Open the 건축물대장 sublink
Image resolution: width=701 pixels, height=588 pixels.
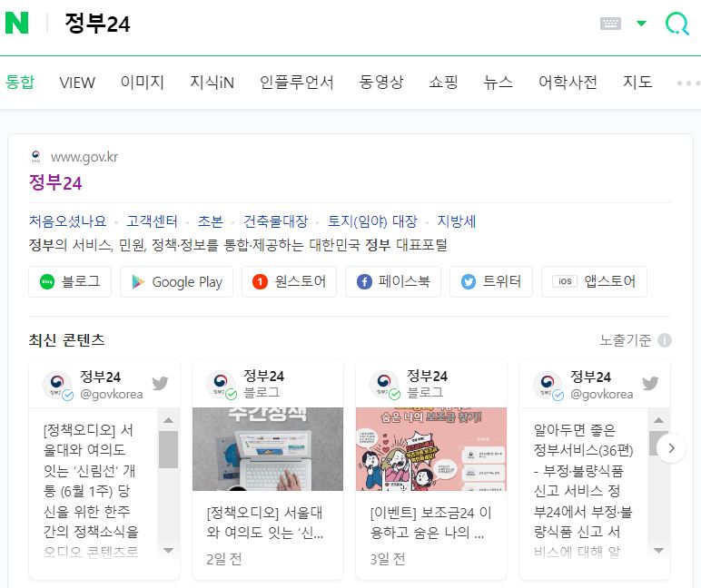click(275, 221)
